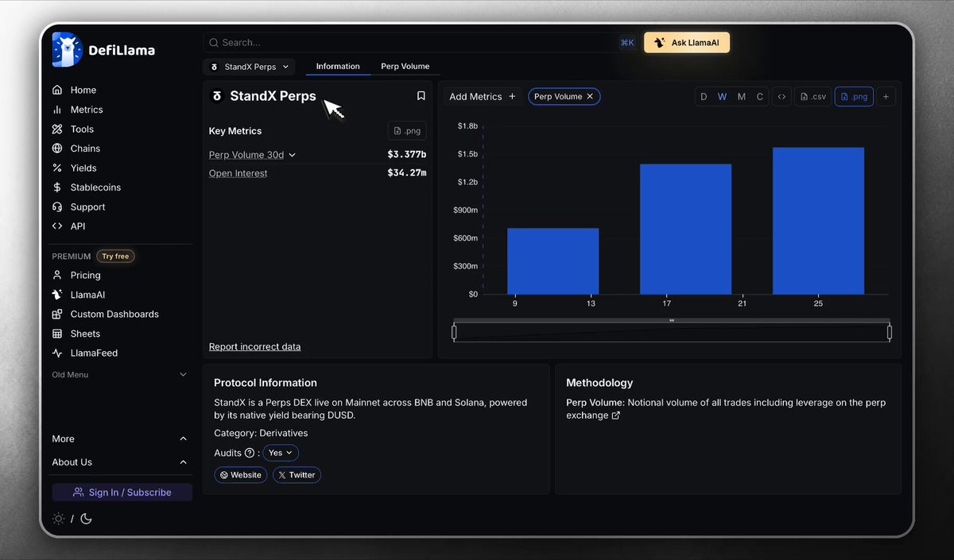Click the $34.27m value
Viewport: 954px width, 560px height.
coord(406,173)
